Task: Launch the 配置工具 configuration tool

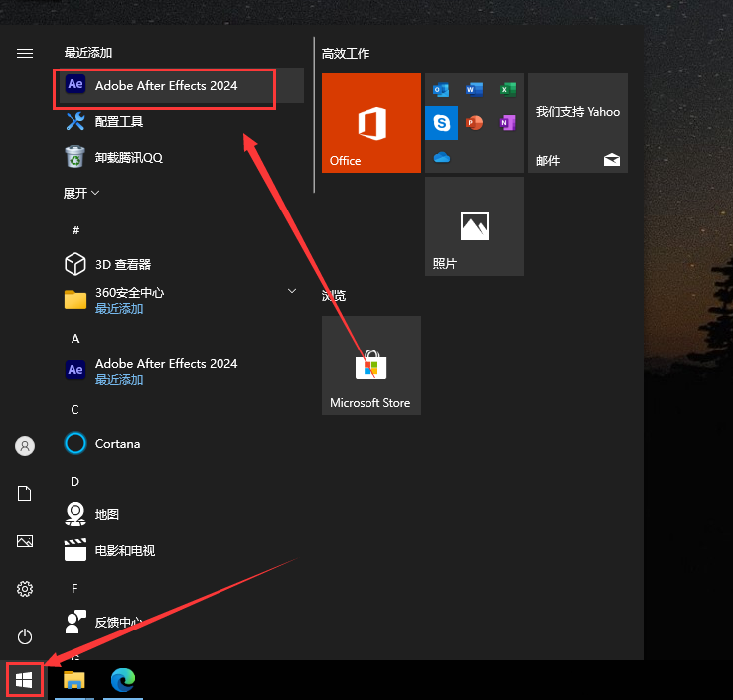Action: click(x=119, y=121)
